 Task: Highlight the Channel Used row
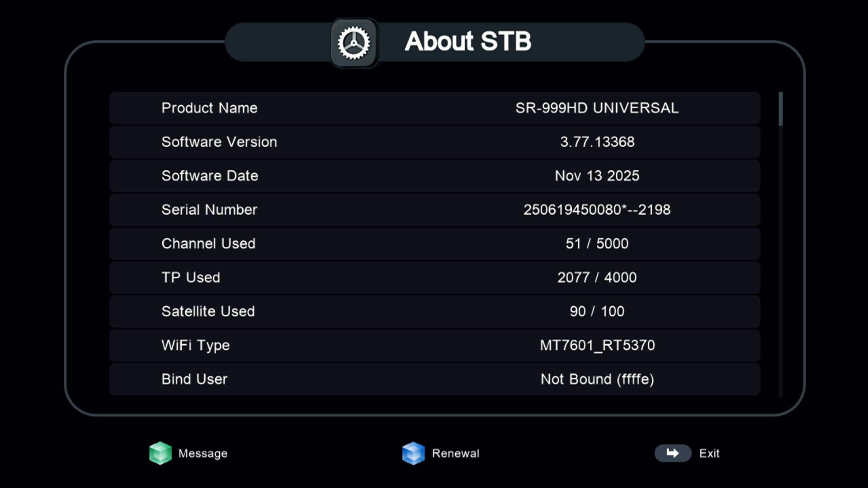[434, 244]
